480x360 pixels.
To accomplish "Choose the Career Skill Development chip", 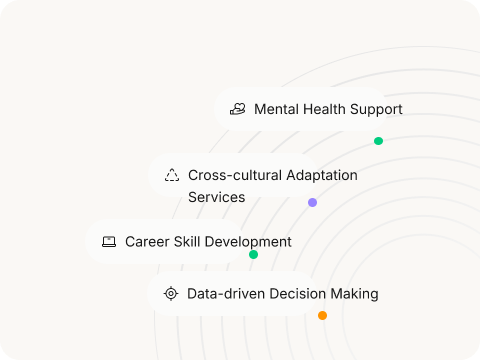I will pyautogui.click(x=165, y=242).
